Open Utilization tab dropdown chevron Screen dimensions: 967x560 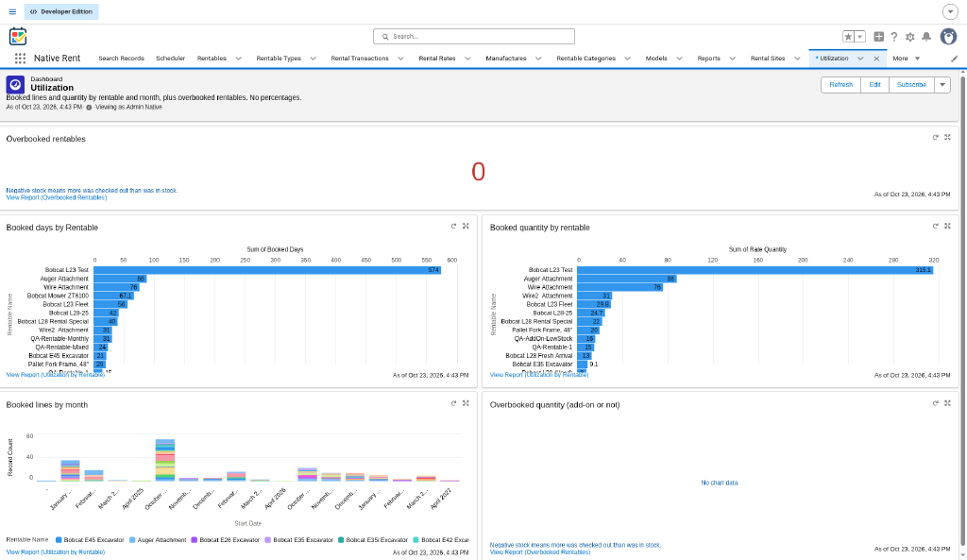coord(860,59)
